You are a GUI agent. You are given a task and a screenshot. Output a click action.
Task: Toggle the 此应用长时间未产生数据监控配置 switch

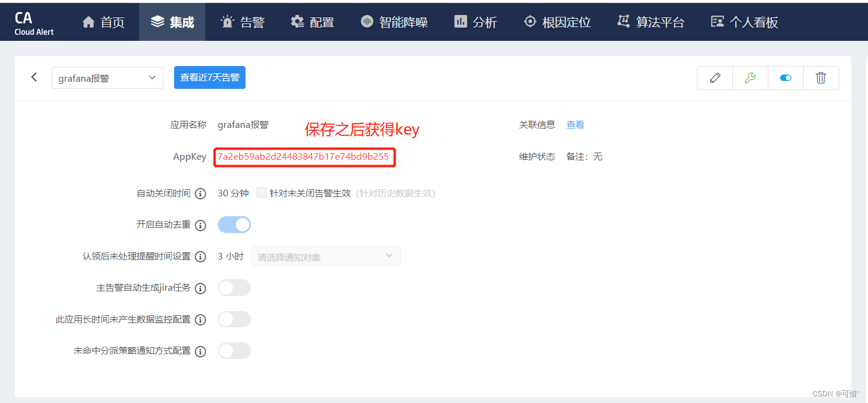(234, 320)
